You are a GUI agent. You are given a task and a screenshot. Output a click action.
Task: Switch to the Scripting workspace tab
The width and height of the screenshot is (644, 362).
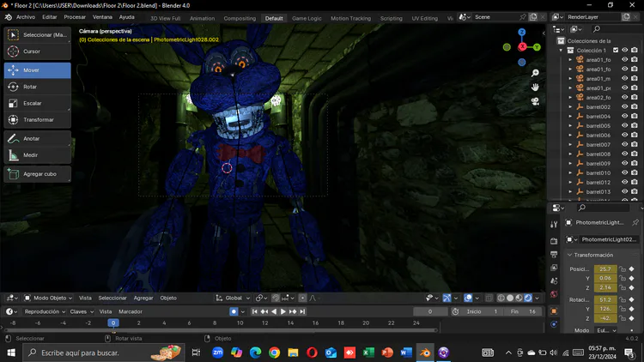coord(391,19)
